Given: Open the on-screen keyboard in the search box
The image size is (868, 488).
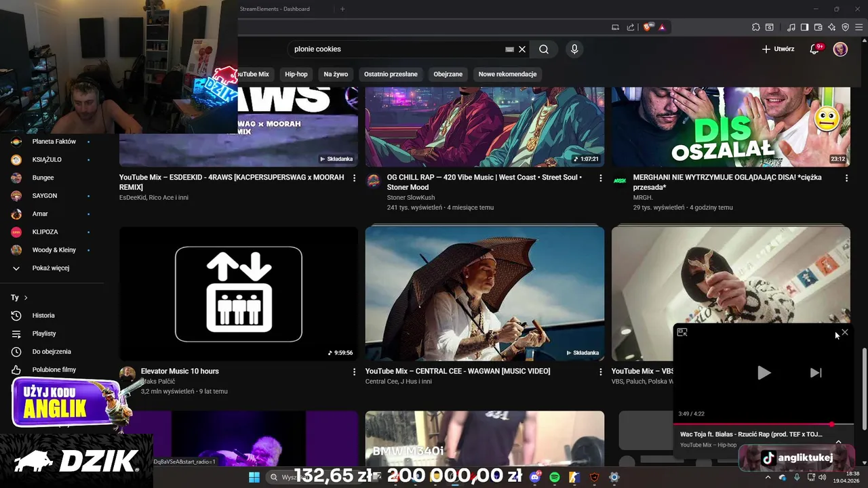Looking at the screenshot, I should [509, 49].
